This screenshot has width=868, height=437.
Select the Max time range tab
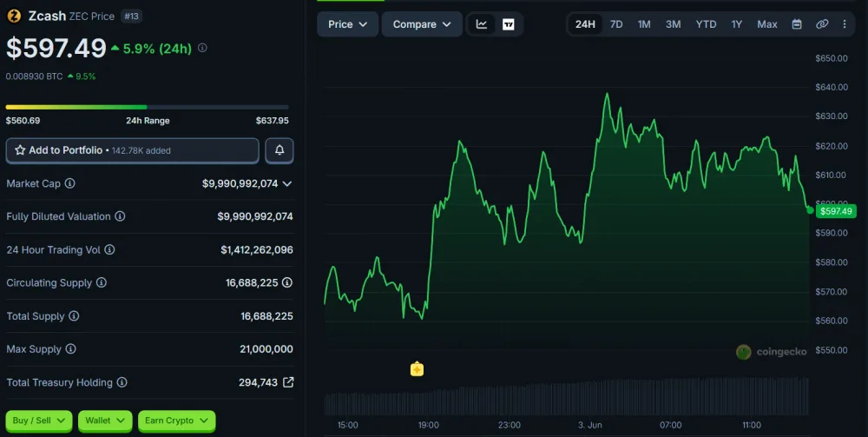767,24
